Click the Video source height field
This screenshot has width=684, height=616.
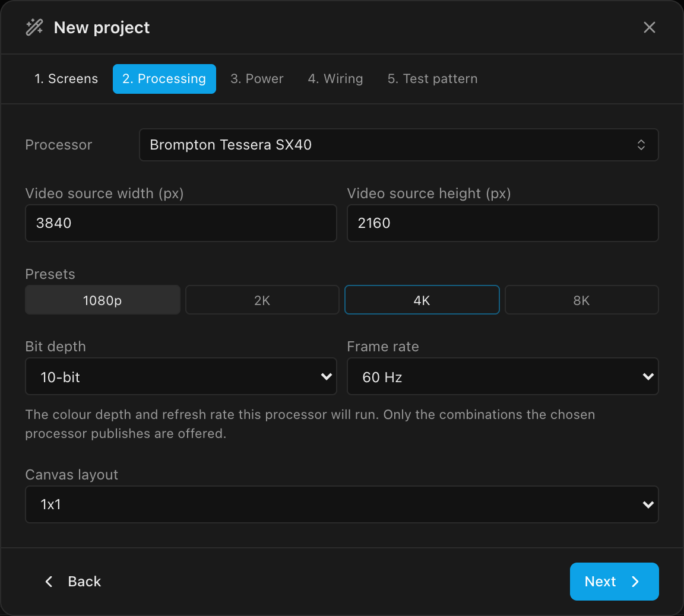502,223
